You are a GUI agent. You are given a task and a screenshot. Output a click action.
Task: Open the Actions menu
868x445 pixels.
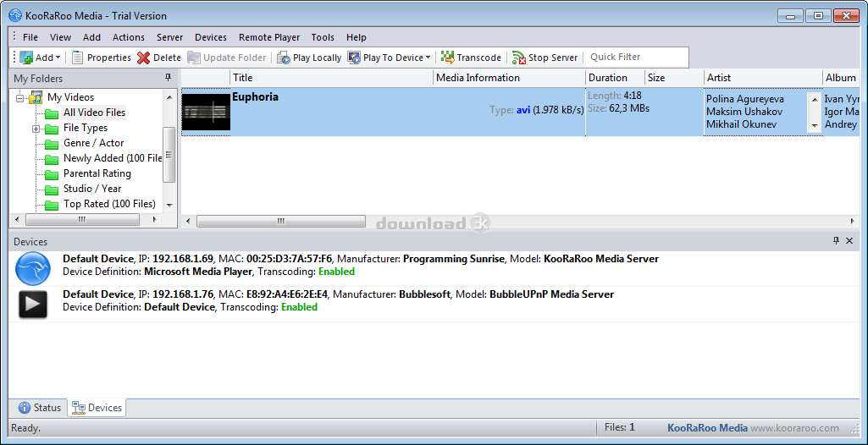[x=129, y=37]
